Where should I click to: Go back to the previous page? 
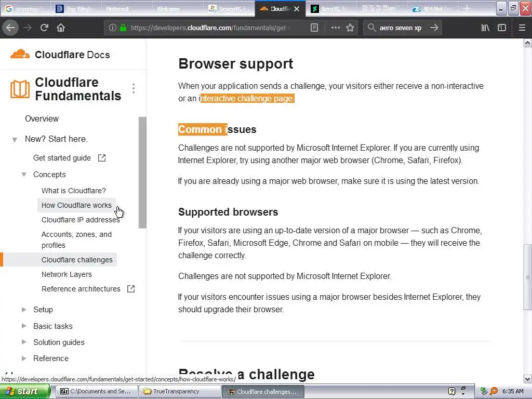tap(10, 28)
